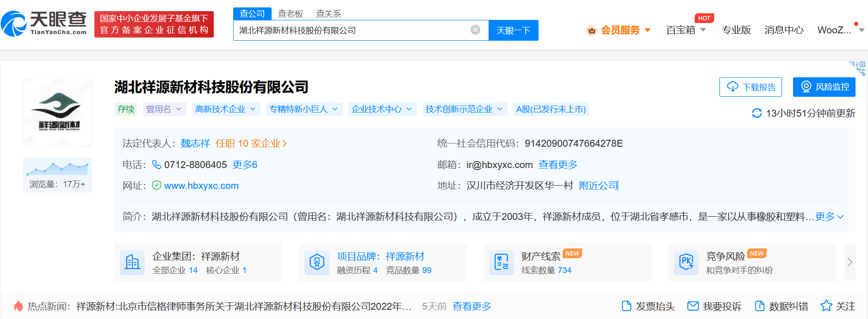Select the 查公司 search tab
This screenshot has height=319, width=868.
coord(252,14)
